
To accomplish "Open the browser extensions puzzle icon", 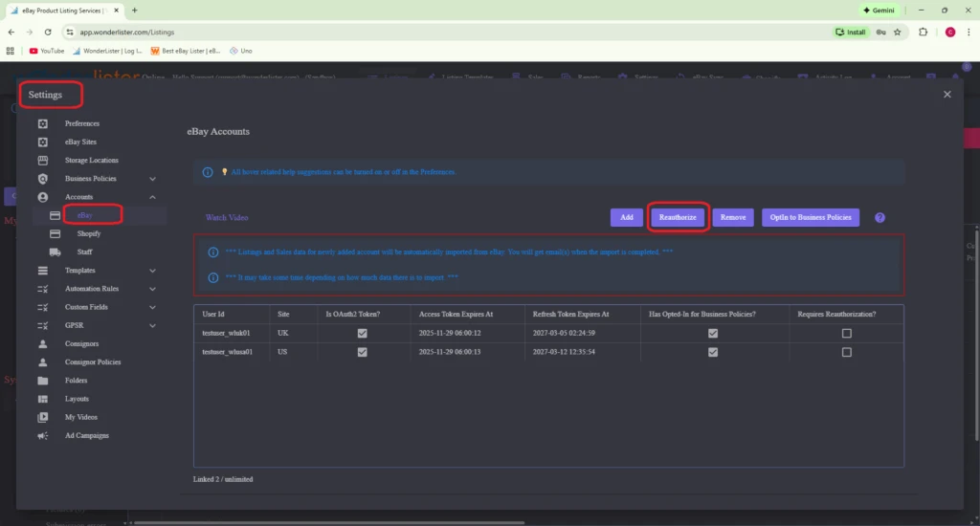I will [x=924, y=32].
